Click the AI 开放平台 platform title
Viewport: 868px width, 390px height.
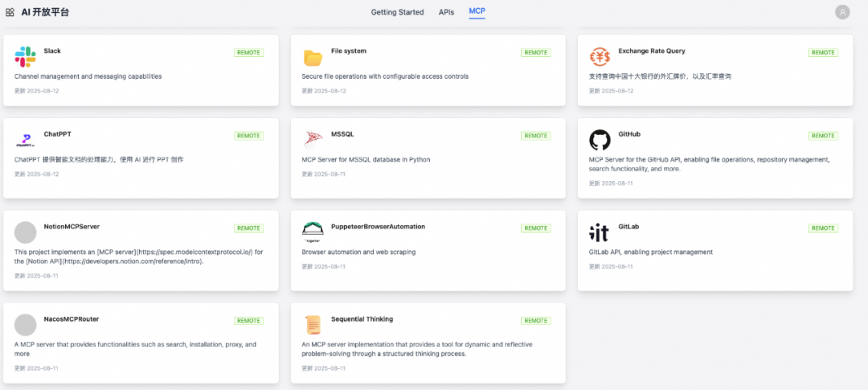pyautogui.click(x=45, y=12)
